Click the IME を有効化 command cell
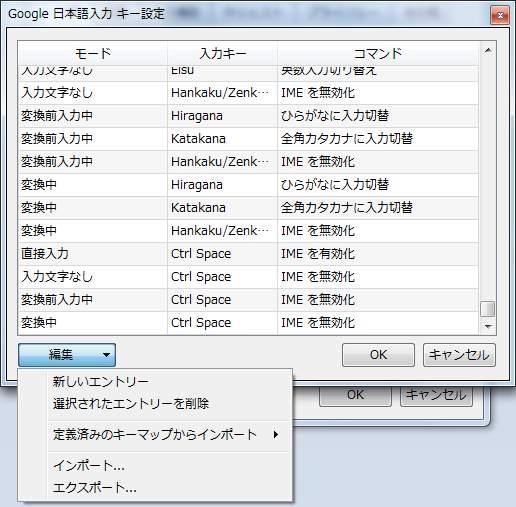The width and height of the screenshot is (516, 507). pyautogui.click(x=378, y=254)
